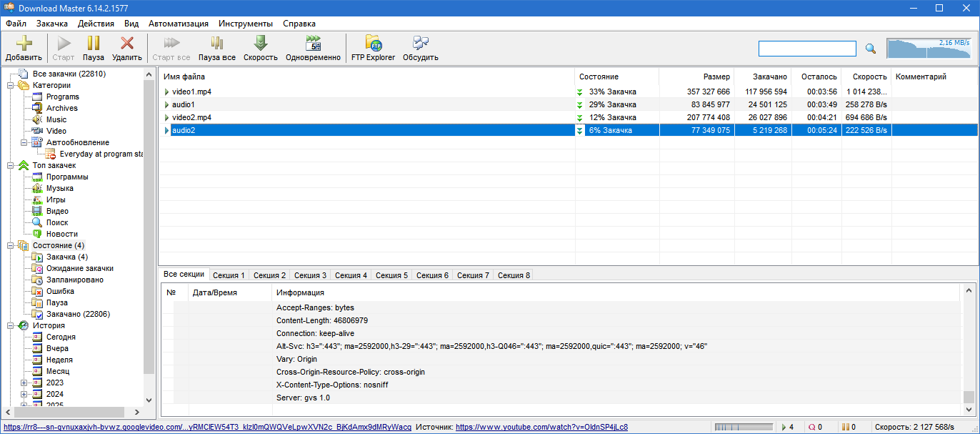Click the speed graph indicator

coord(929,49)
